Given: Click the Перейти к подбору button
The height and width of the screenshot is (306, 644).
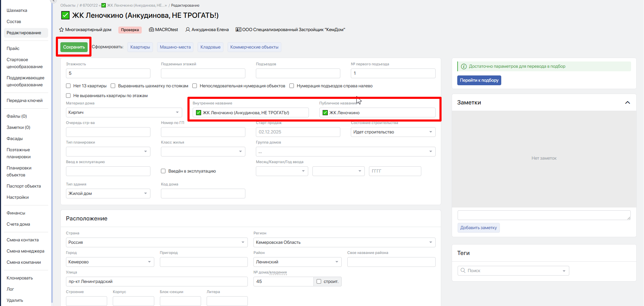Looking at the screenshot, I should 479,80.
